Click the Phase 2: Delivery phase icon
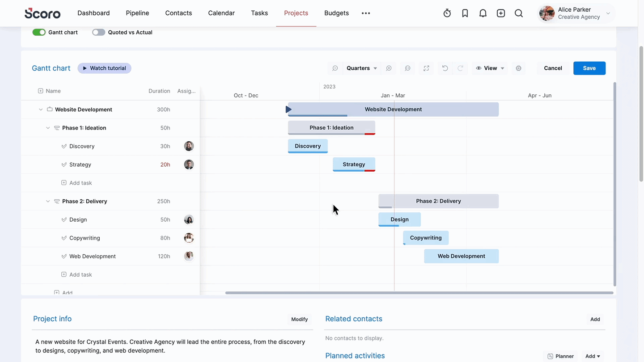The image size is (644, 362). point(57,201)
